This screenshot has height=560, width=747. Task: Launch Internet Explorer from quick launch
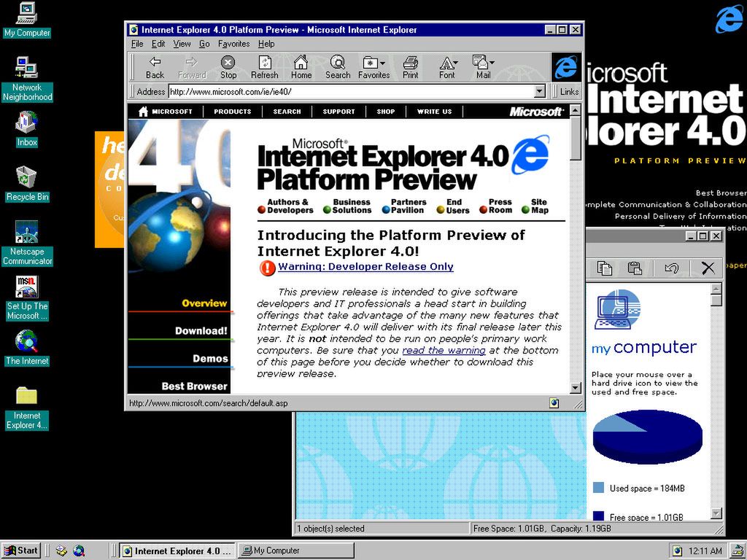pyautogui.click(x=79, y=551)
